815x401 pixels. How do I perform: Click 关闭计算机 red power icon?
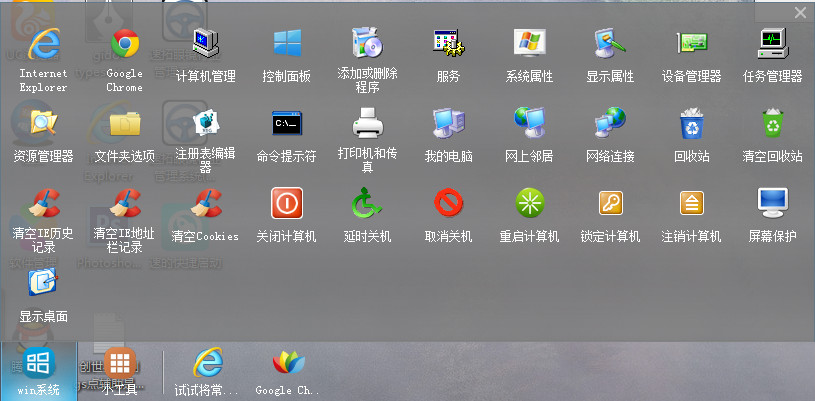coord(287,203)
